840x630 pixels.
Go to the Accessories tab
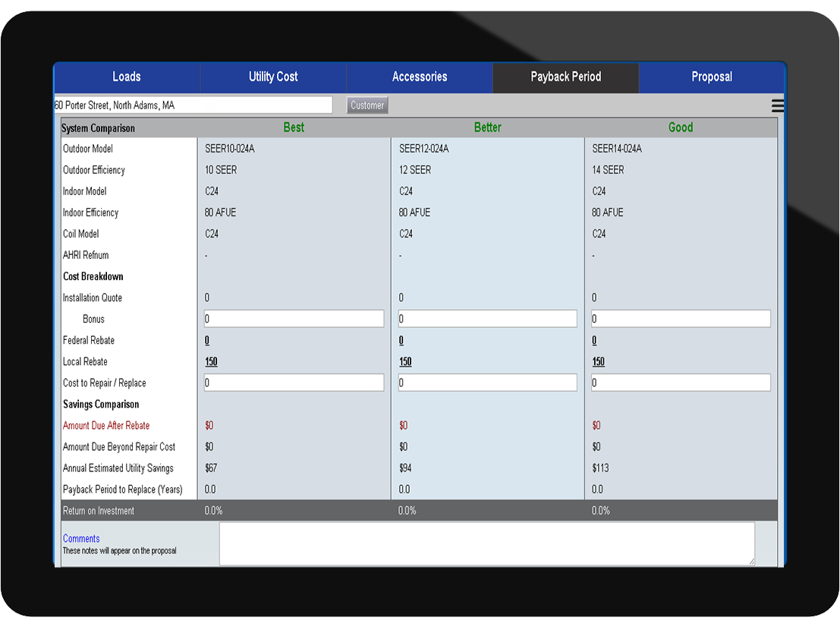[x=420, y=77]
